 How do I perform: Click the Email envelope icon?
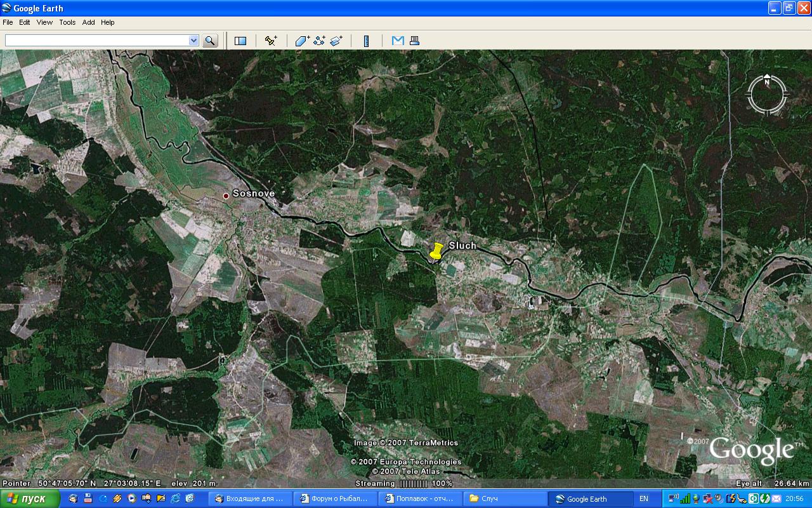tap(398, 41)
